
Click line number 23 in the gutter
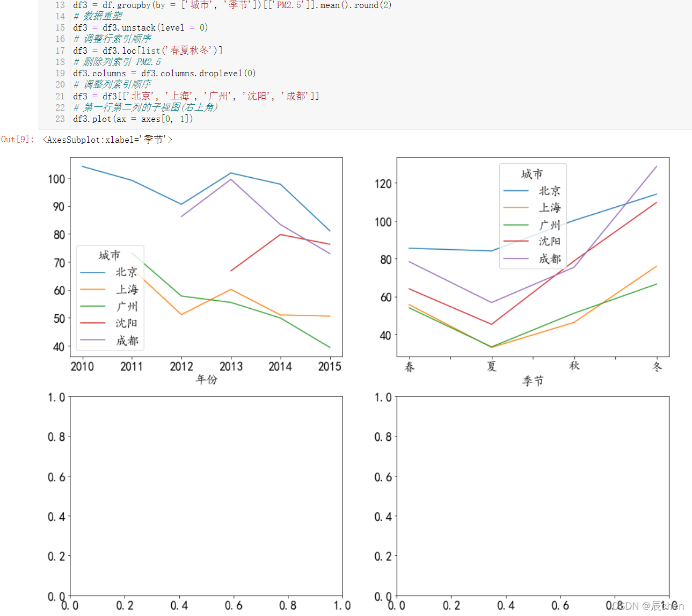pos(60,119)
